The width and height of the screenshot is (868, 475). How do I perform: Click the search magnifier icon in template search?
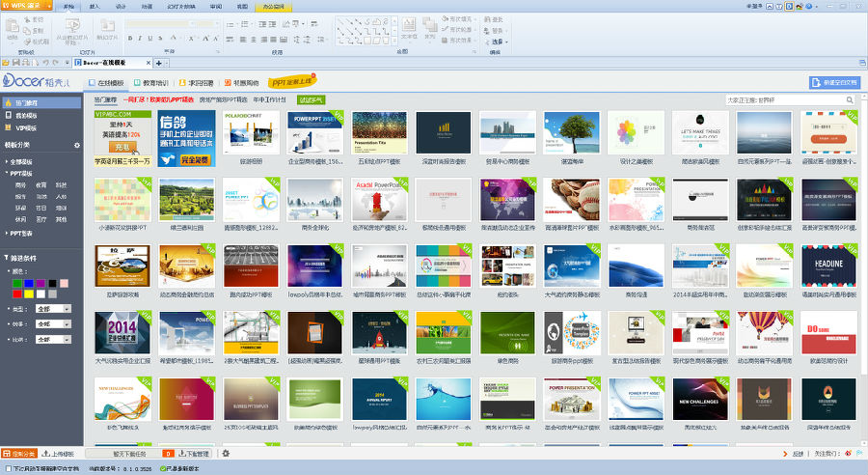[850, 100]
